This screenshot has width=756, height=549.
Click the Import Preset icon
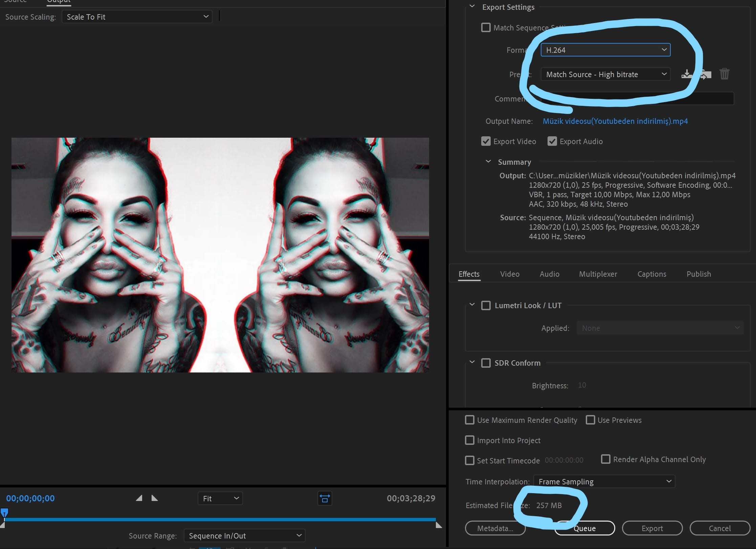point(706,74)
